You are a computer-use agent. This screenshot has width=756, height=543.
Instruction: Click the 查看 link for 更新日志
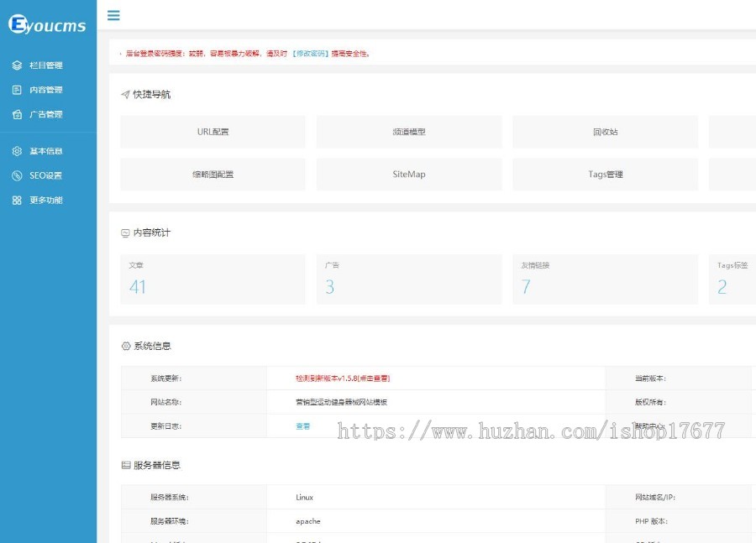point(302,426)
